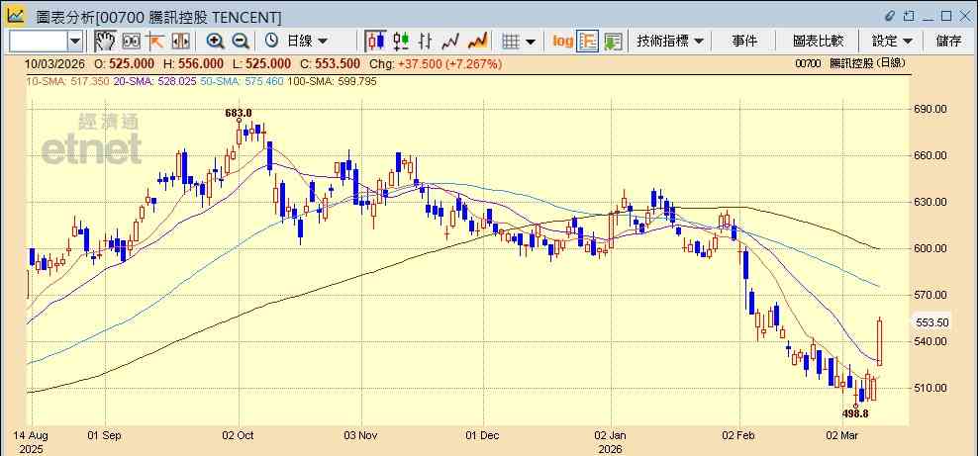This screenshot has width=980, height=456.
Task: Click the 10-SMA: 517.350 legend label
Action: tap(67, 81)
